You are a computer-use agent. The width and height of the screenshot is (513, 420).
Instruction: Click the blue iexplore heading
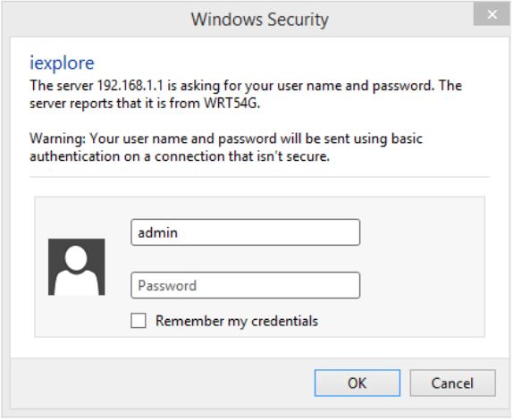(x=62, y=63)
